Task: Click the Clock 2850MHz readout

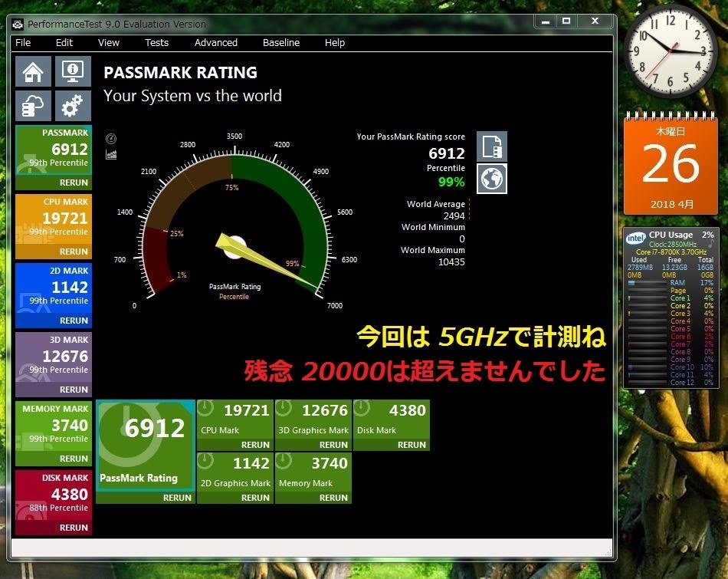Action: (672, 245)
